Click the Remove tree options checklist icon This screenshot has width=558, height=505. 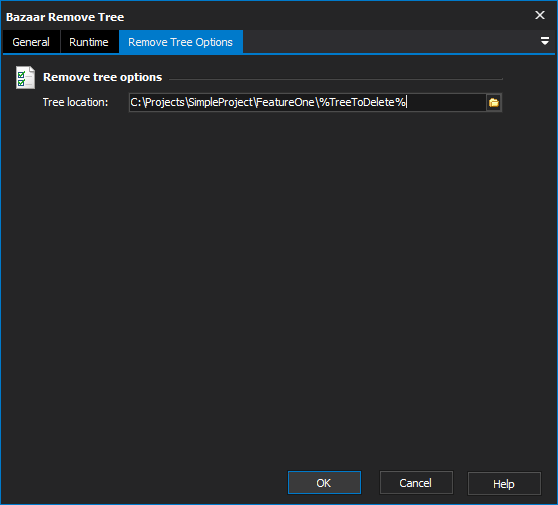click(25, 77)
